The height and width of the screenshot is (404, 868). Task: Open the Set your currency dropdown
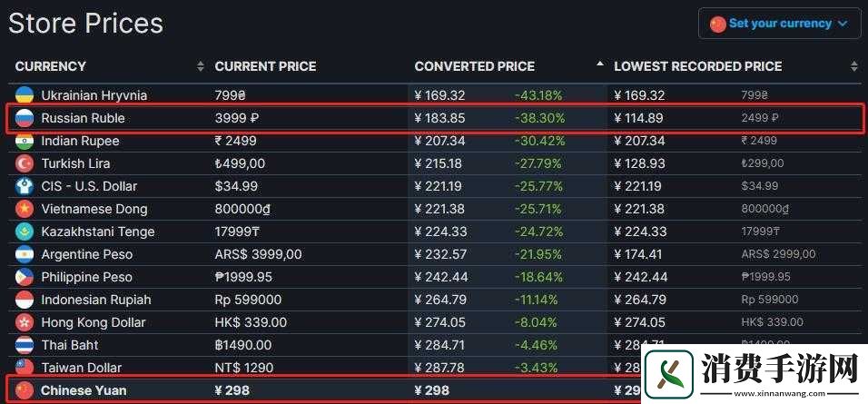779,24
